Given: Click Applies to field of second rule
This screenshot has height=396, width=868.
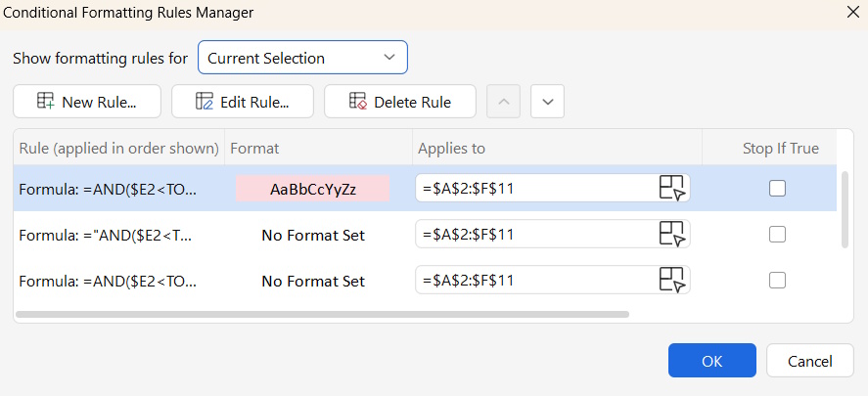Looking at the screenshot, I should tap(553, 234).
